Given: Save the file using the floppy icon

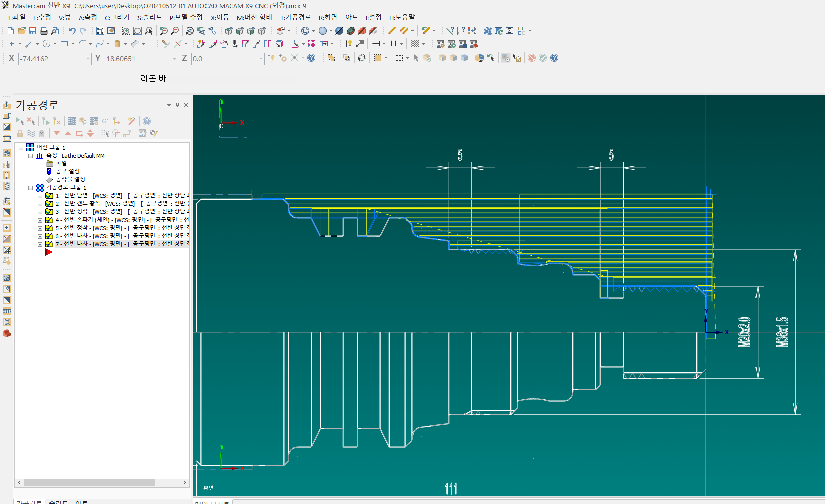Looking at the screenshot, I should coord(33,31).
